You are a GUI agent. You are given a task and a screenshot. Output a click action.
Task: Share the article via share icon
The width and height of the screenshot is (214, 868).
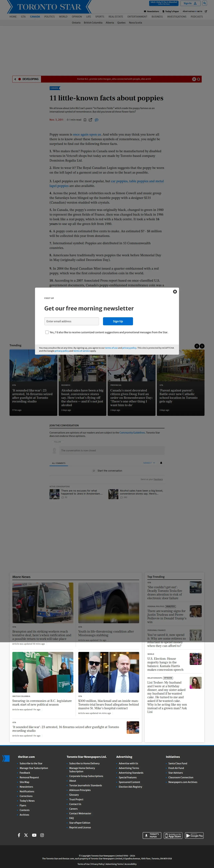90,120
